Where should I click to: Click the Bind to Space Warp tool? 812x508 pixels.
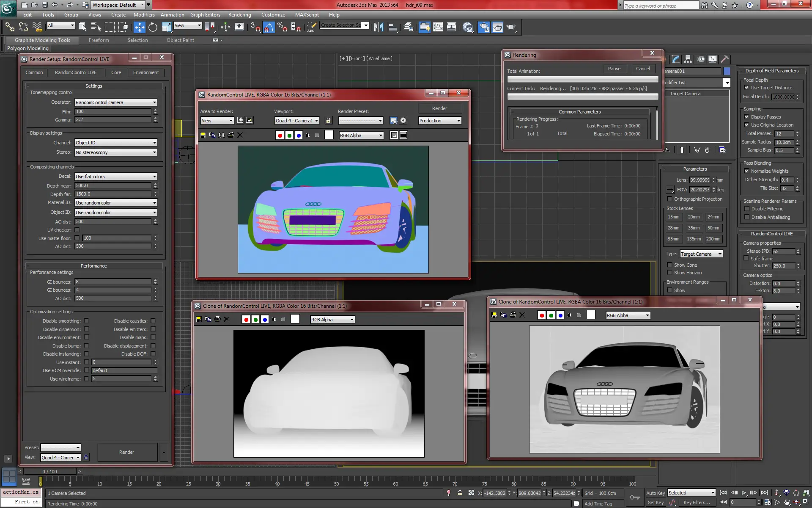tap(37, 27)
